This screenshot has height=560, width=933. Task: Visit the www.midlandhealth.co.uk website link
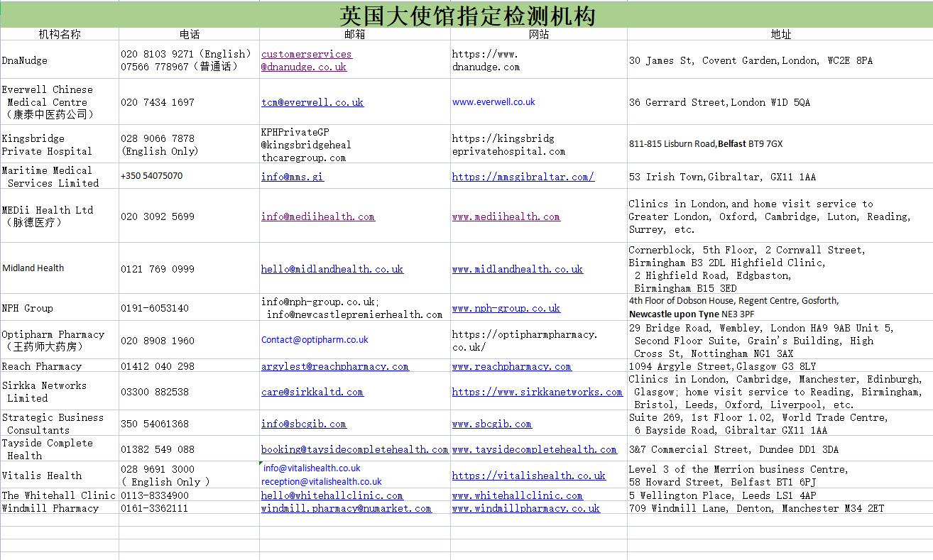(x=516, y=269)
